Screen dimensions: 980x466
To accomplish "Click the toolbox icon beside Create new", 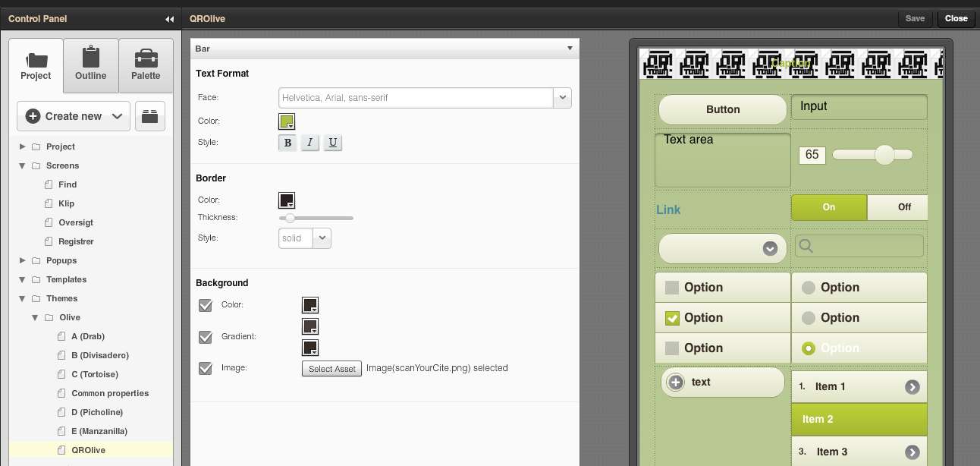I will click(150, 116).
